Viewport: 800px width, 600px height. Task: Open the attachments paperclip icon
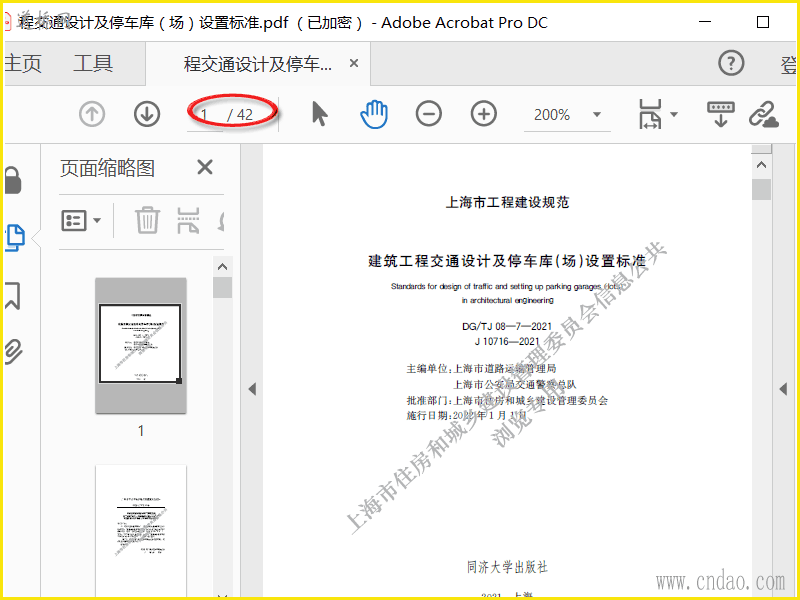13,352
